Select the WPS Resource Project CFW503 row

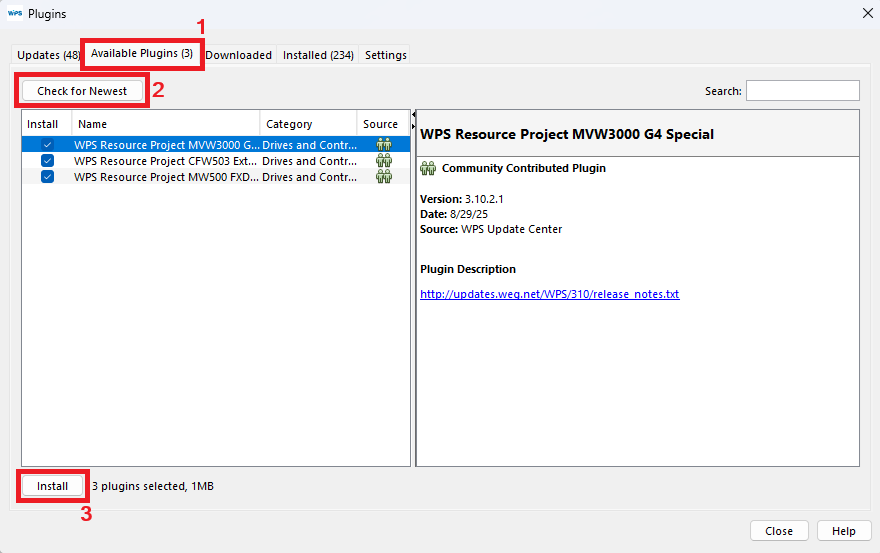pyautogui.click(x=165, y=160)
